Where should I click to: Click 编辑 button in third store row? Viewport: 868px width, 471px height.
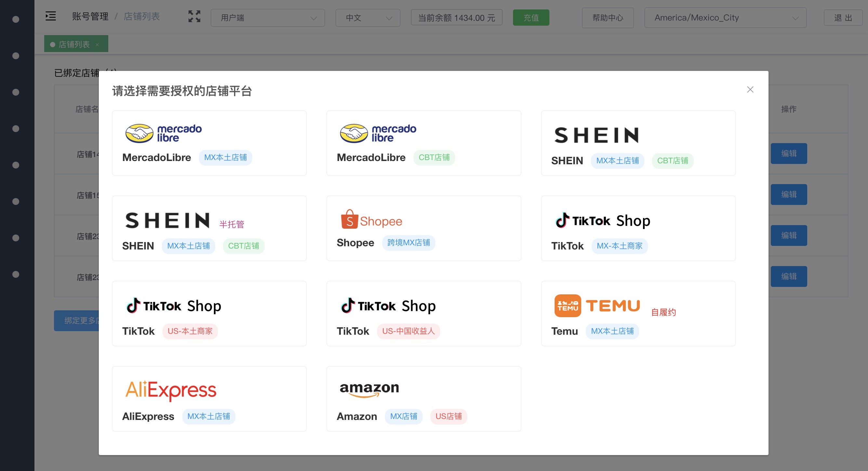pyautogui.click(x=789, y=235)
